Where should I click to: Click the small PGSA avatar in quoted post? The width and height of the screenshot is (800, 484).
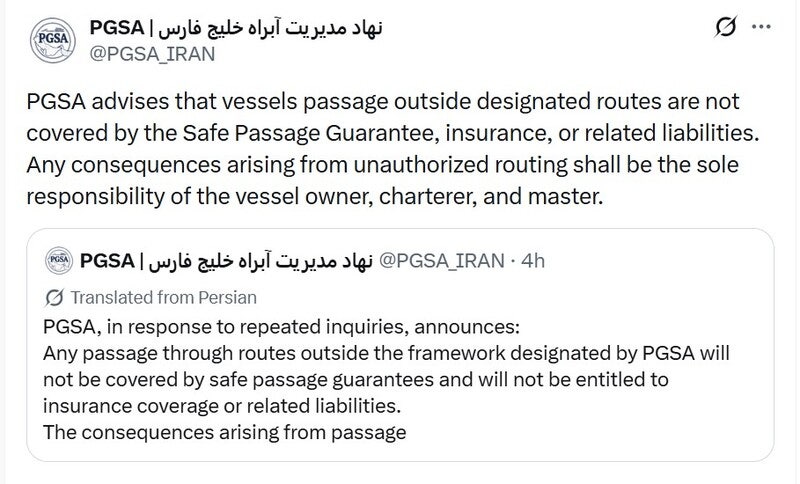(59, 261)
